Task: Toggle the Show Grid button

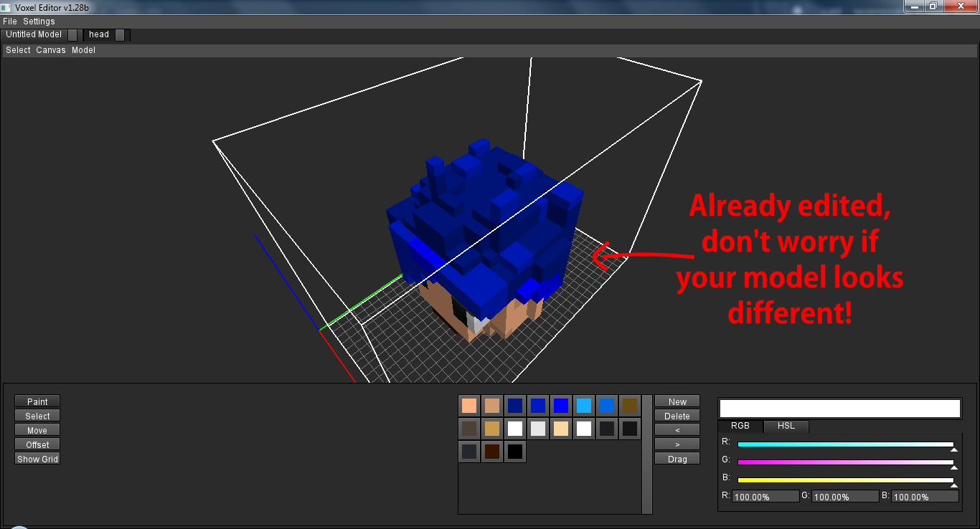Action: coord(37,459)
